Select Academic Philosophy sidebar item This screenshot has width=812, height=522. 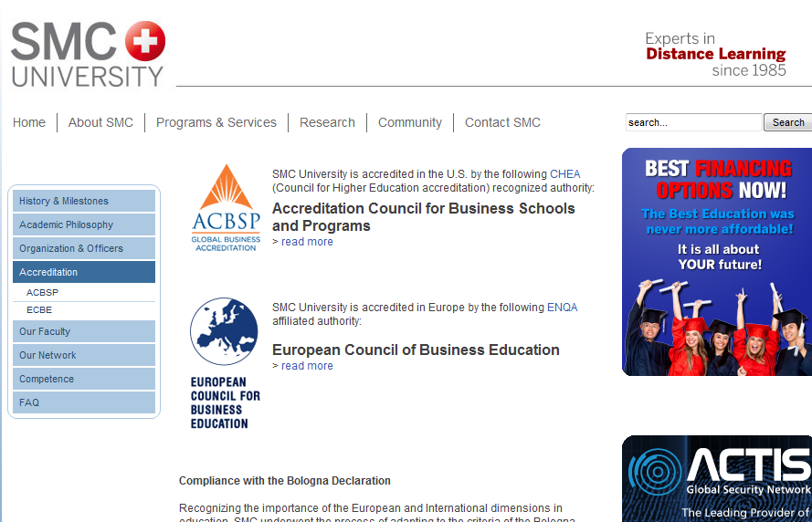(84, 224)
